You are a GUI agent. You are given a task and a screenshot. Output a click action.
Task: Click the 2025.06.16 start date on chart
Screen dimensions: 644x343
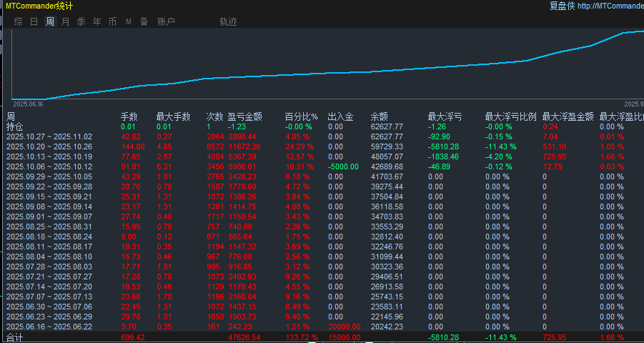(27, 104)
